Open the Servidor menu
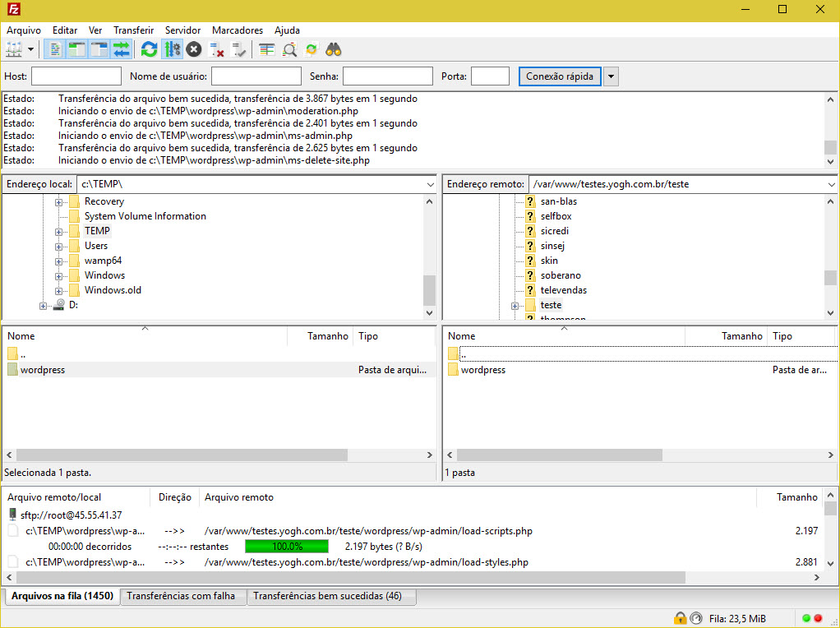The height and width of the screenshot is (628, 840). (182, 30)
